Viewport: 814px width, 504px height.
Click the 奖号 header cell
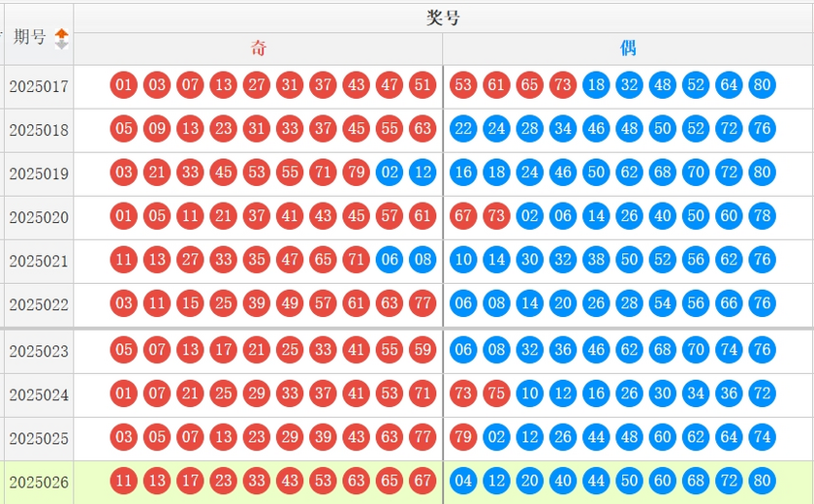click(444, 17)
